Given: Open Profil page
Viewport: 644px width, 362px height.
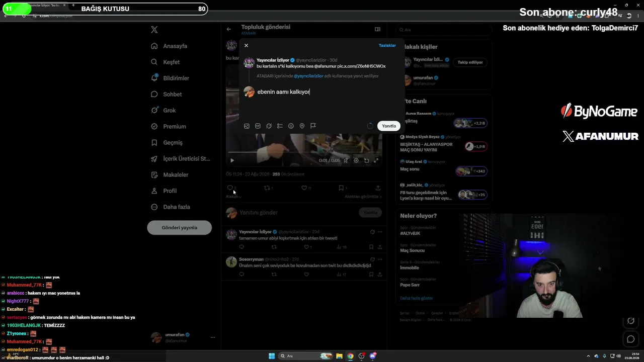Looking at the screenshot, I should [164, 191].
